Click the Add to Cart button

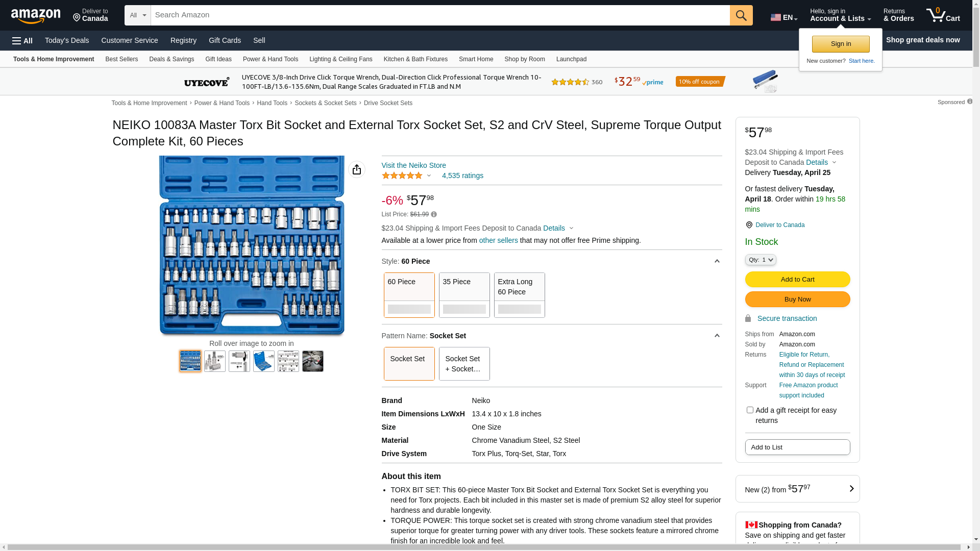coord(797,280)
